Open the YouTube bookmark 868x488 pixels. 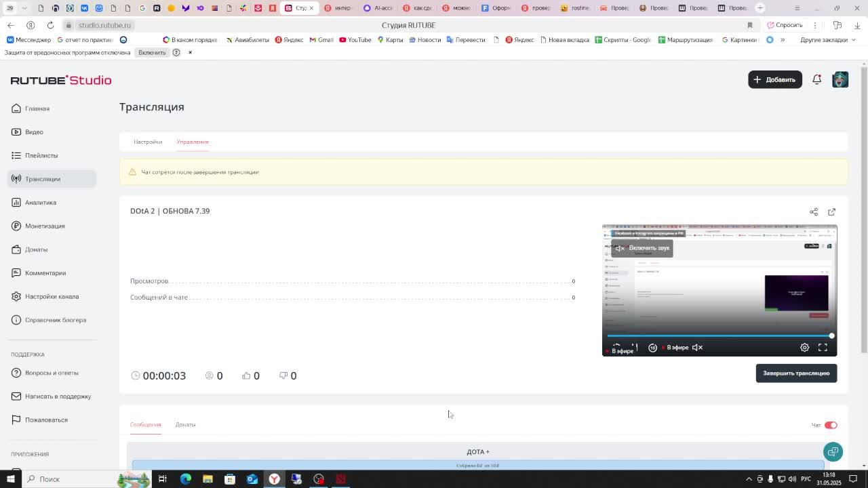pyautogui.click(x=355, y=40)
